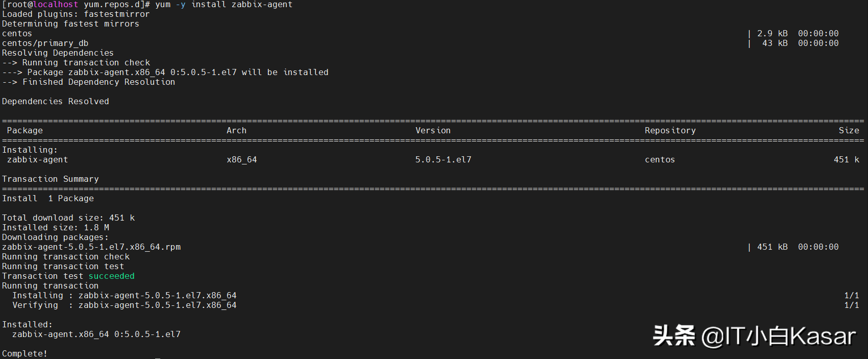Click the centos value under Repository
The width and height of the screenshot is (868, 359).
click(x=660, y=160)
